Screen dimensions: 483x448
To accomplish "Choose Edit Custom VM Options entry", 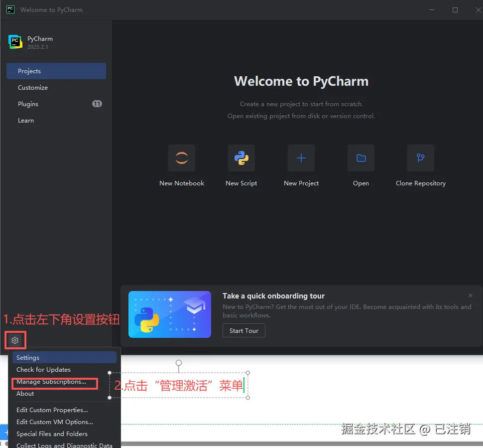I will (64, 422).
